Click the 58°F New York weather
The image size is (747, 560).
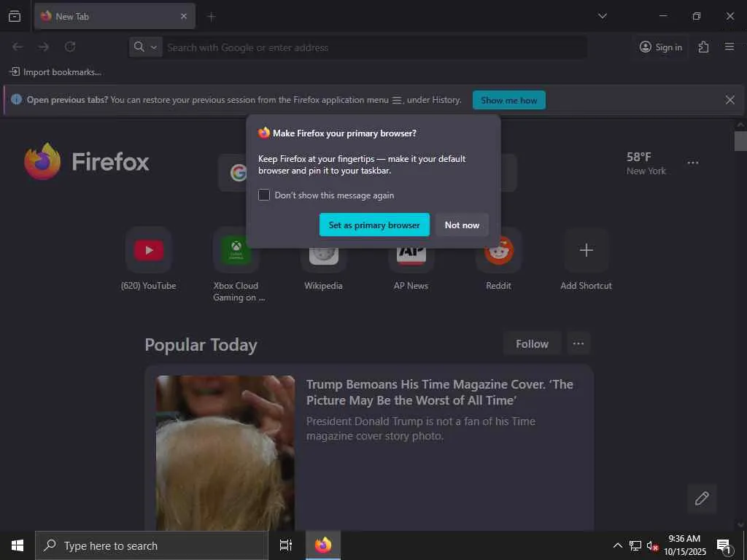(x=646, y=163)
